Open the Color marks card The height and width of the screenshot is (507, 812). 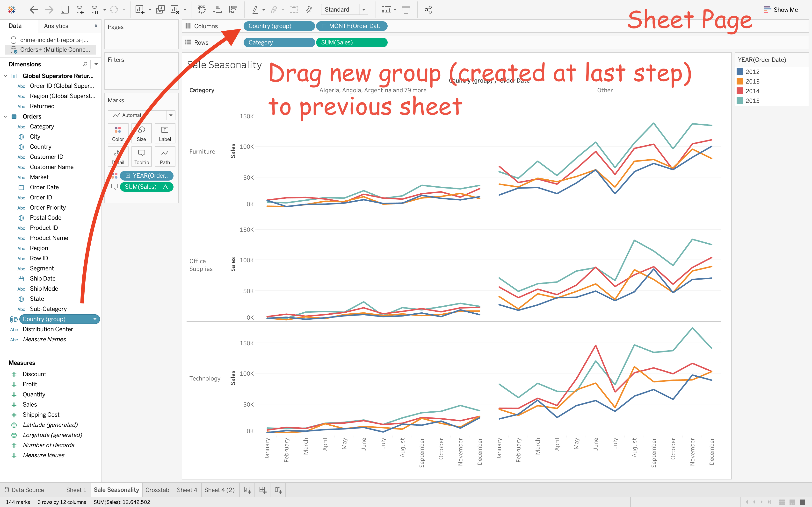[x=118, y=133]
